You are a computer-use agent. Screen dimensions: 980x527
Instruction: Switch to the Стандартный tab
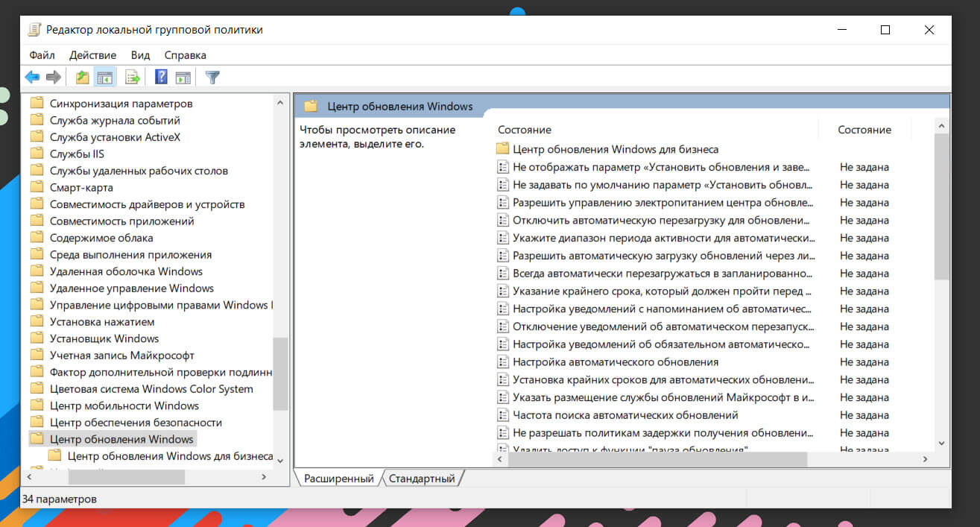[422, 479]
